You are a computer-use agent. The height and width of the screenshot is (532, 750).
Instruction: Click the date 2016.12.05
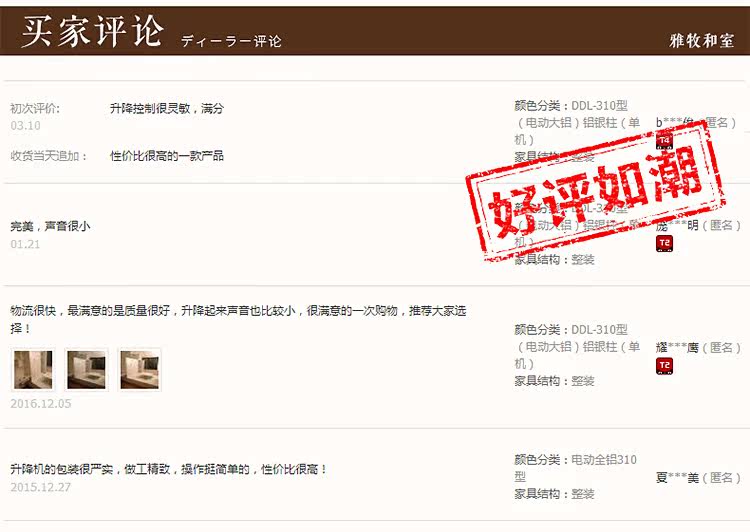pyautogui.click(x=41, y=403)
